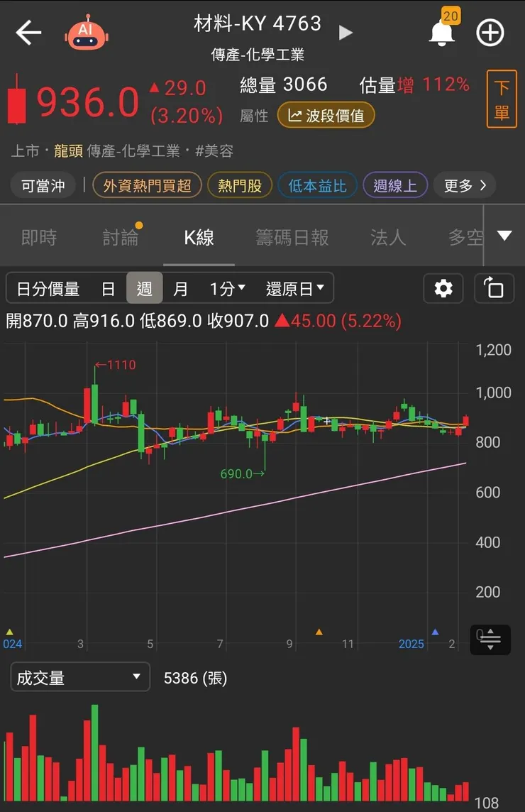Click 下單 order button
Image resolution: width=525 pixels, height=812 pixels.
pos(502,99)
